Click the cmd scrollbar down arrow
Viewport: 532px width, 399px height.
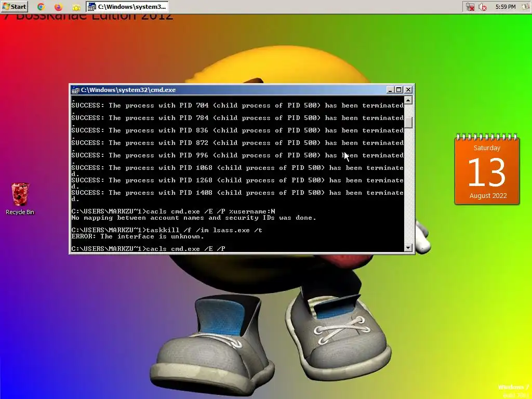point(408,248)
